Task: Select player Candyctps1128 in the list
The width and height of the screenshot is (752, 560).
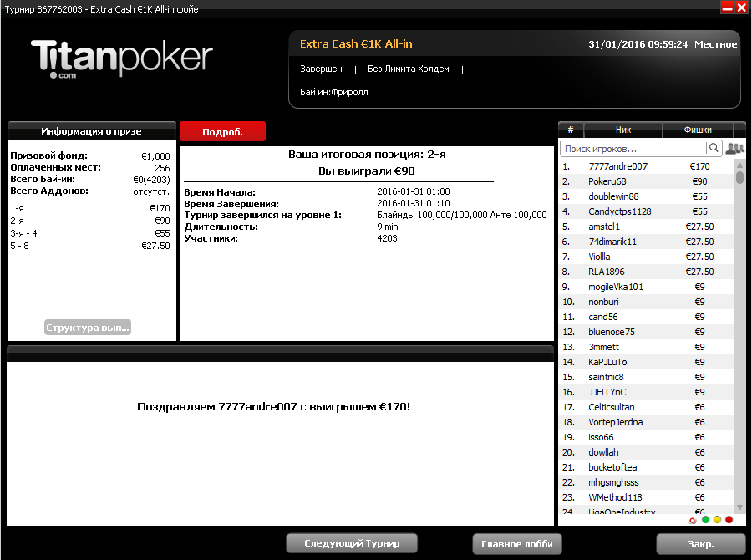Action: click(x=646, y=211)
